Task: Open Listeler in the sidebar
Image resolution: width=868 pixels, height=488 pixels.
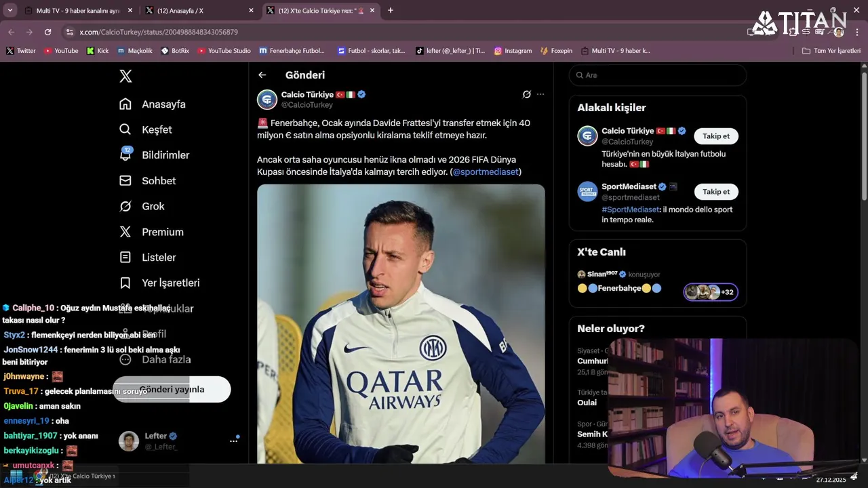Action: click(x=147, y=258)
